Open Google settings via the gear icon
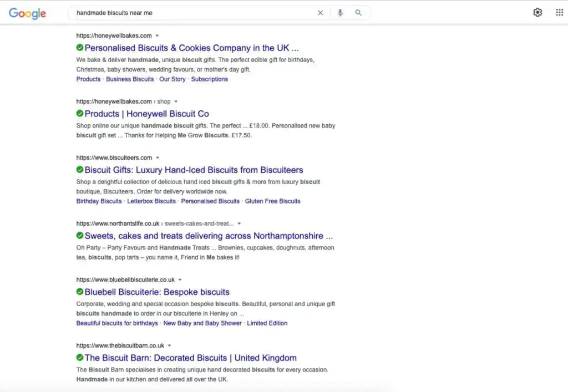The width and height of the screenshot is (568, 392). click(x=537, y=12)
